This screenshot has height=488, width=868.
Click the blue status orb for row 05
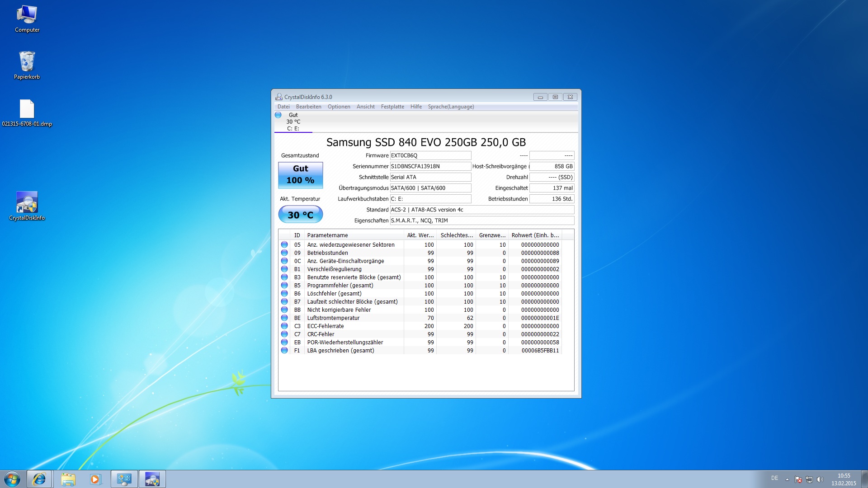[x=284, y=244]
